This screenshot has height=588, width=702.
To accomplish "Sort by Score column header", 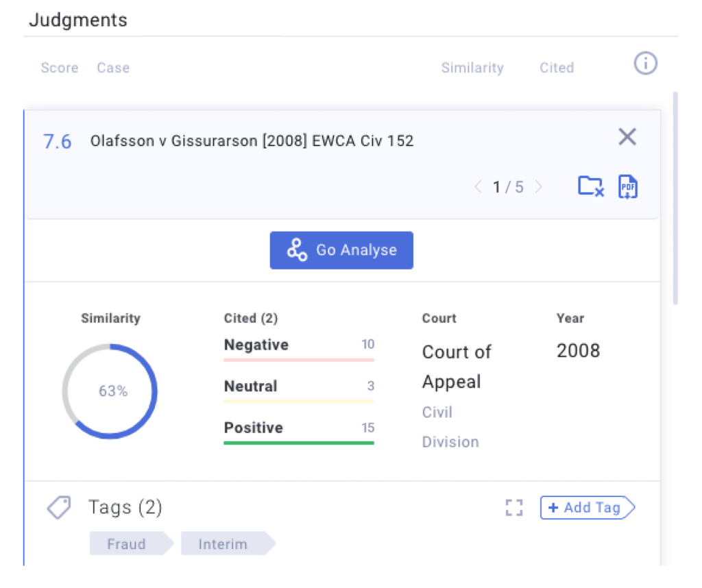I will [59, 68].
